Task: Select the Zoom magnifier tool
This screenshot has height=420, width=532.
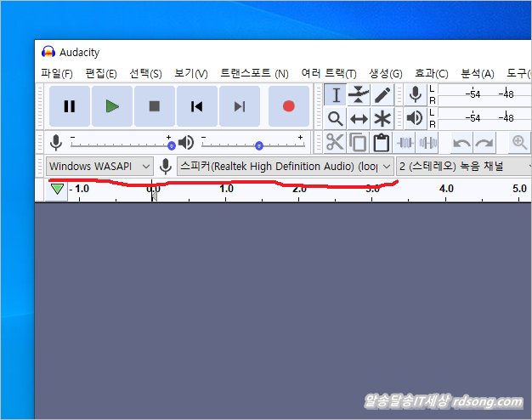Action: [x=336, y=118]
